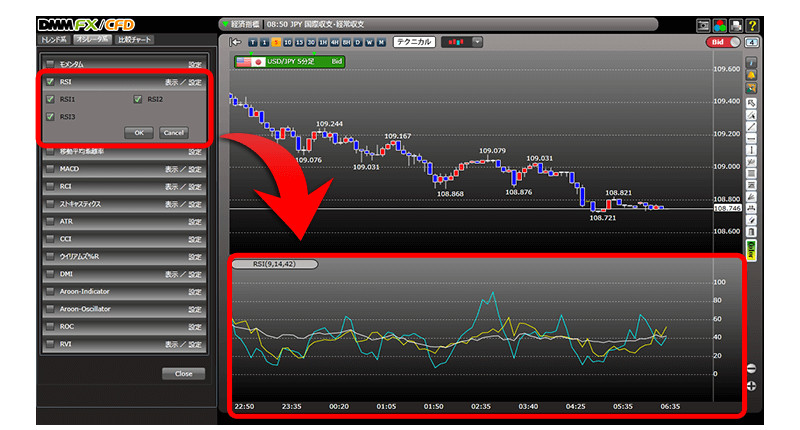Select the T tick timeframe button
The image size is (800, 430).
[x=253, y=42]
